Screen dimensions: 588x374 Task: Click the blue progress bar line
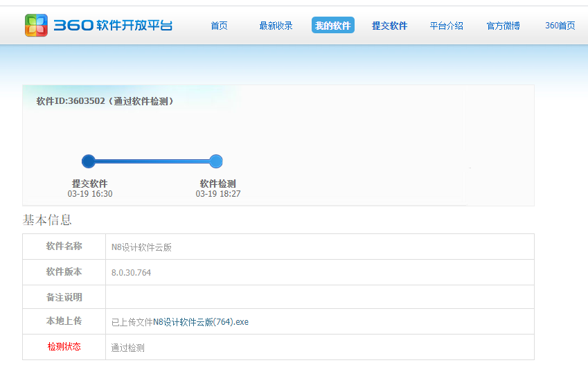tap(152, 161)
